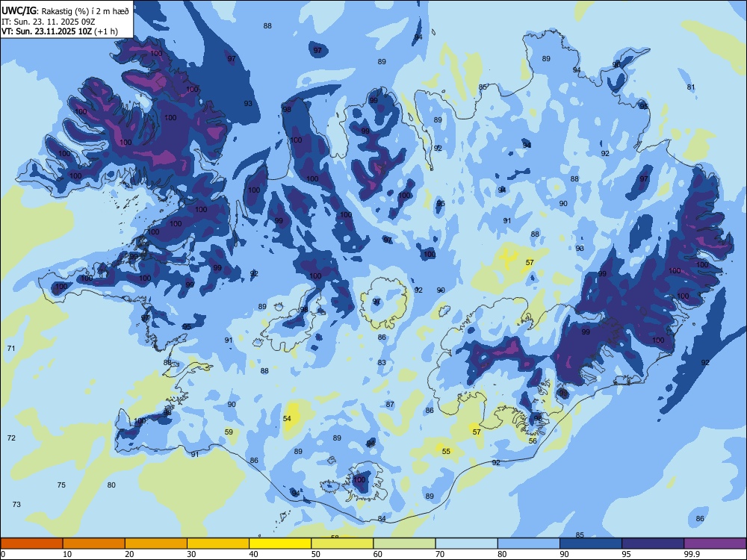Click the 70–80 pale blue legend swatch
Screen dimensions: 747x560
pyautogui.click(x=467, y=544)
